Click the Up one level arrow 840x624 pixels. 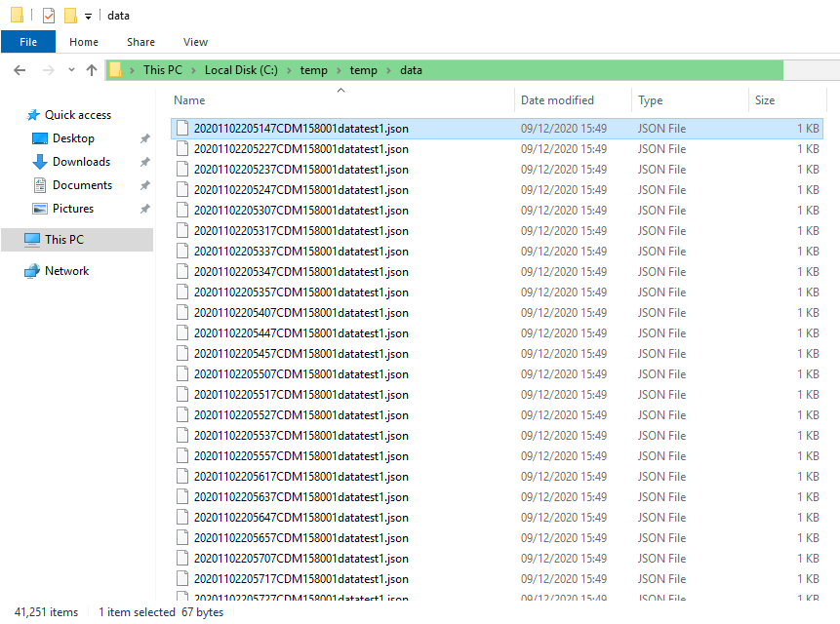pyautogui.click(x=92, y=70)
